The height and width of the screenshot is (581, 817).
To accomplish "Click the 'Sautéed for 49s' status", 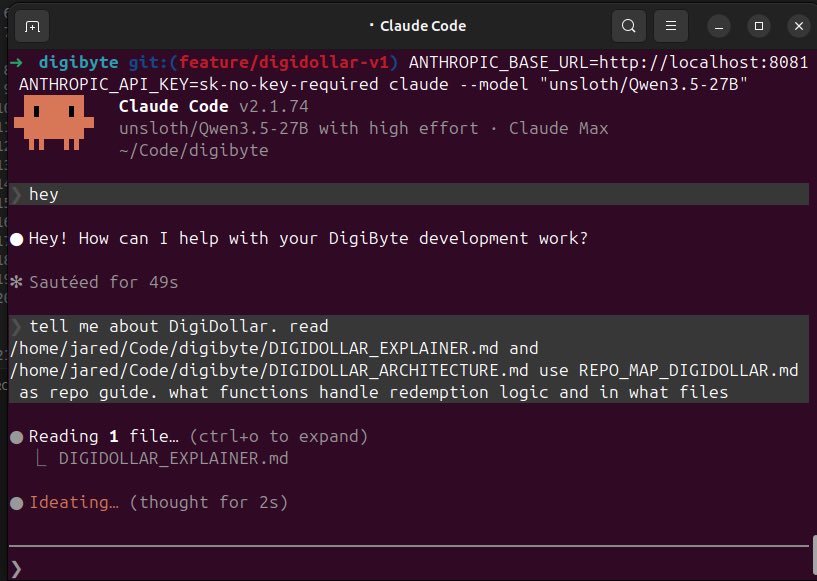I will click(104, 282).
